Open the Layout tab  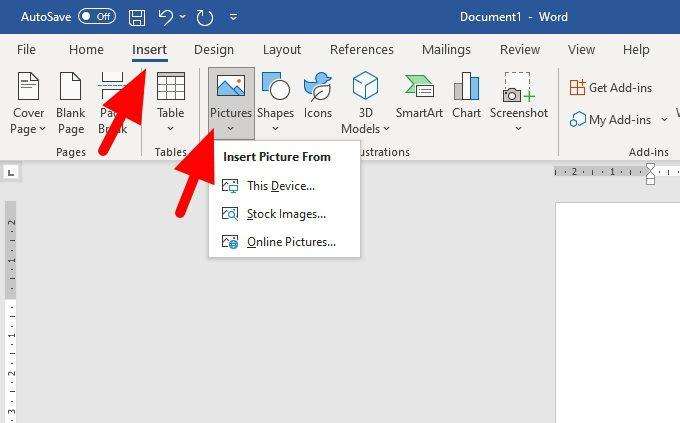(282, 49)
